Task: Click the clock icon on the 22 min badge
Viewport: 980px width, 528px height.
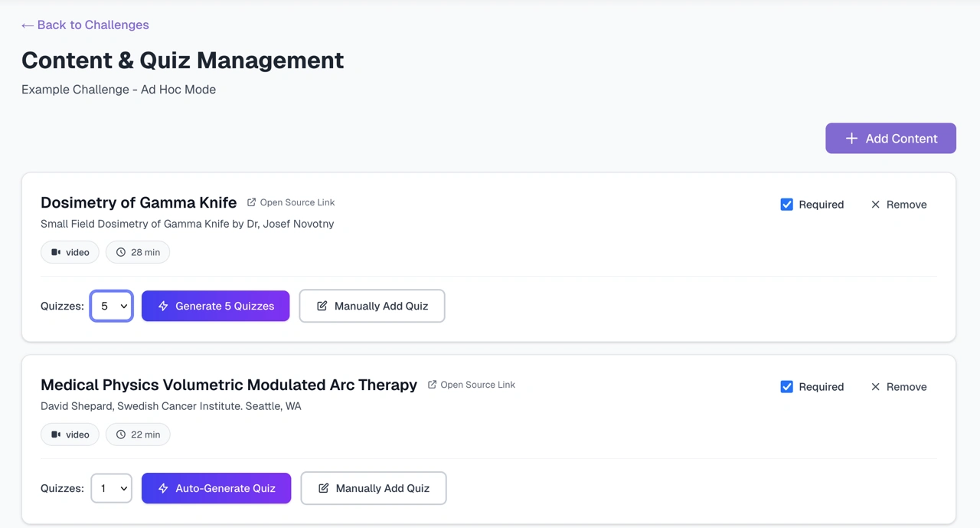Action: click(121, 435)
